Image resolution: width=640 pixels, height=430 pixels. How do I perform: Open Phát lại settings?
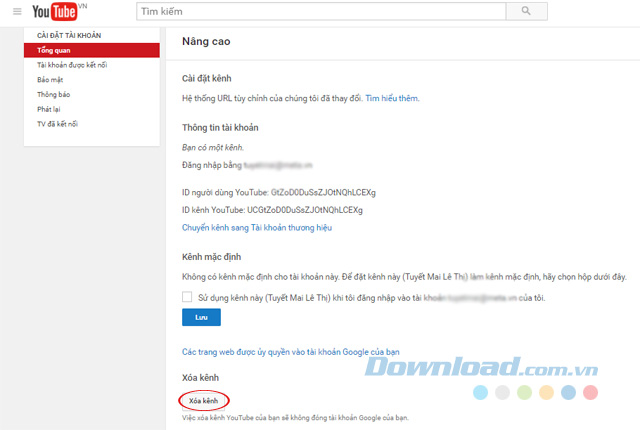coord(49,109)
